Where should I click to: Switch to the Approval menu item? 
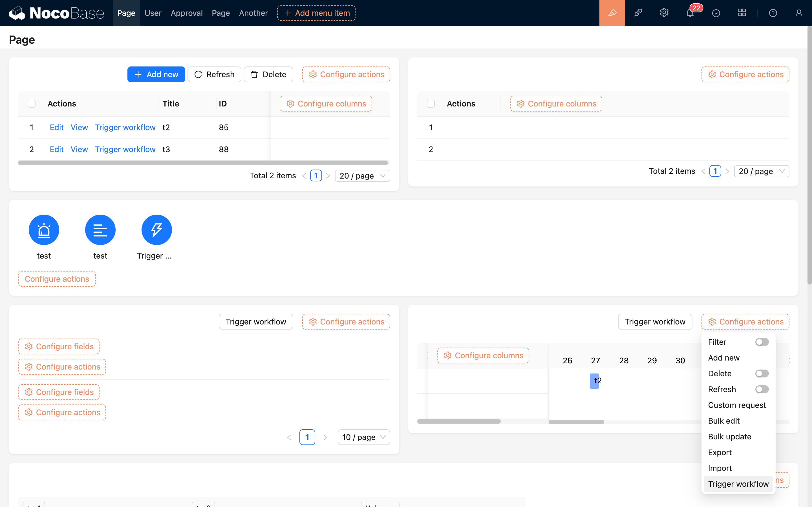[x=187, y=13]
